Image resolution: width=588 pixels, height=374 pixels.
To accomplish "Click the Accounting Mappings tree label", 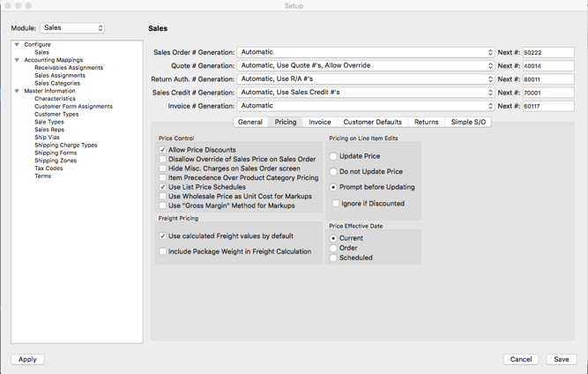I will click(54, 60).
